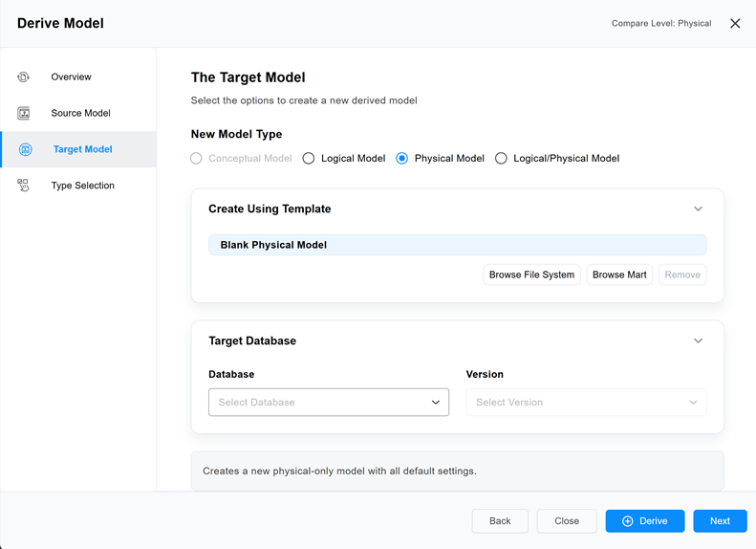
Task: Select the Blank Physical Model template row
Action: click(458, 245)
